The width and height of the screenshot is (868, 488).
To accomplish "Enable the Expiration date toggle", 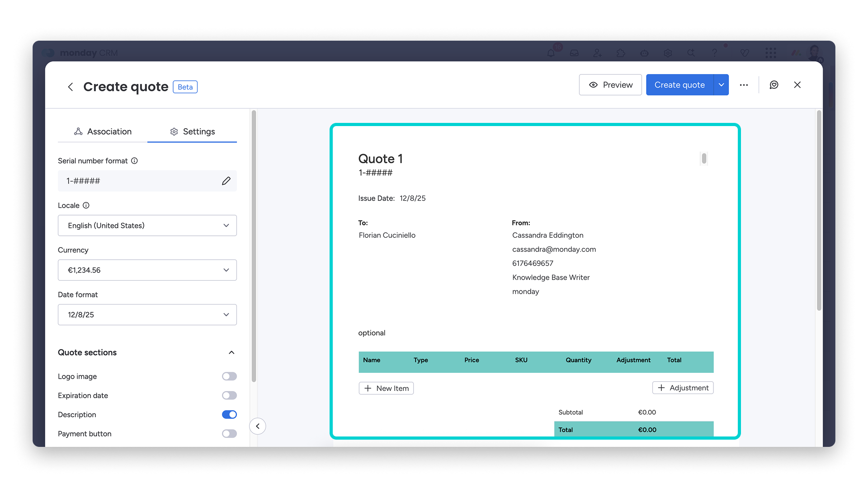I will coord(229,395).
